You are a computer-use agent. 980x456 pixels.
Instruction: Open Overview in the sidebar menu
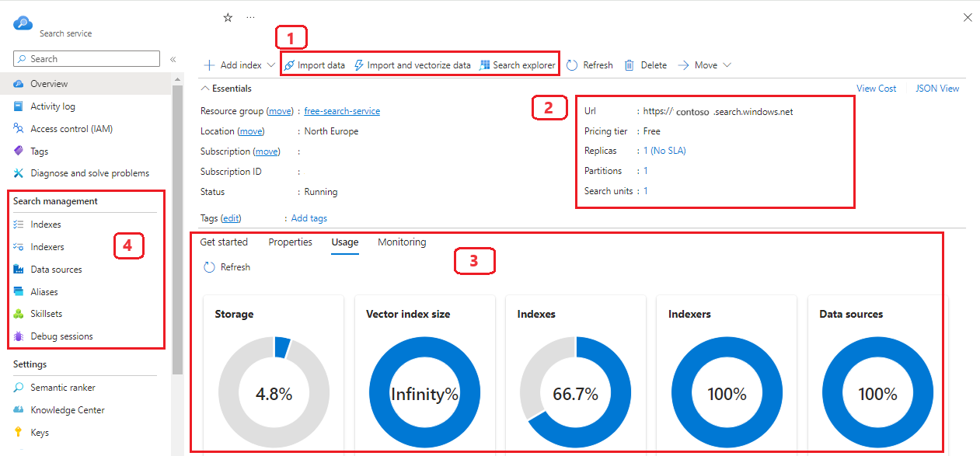click(85, 84)
